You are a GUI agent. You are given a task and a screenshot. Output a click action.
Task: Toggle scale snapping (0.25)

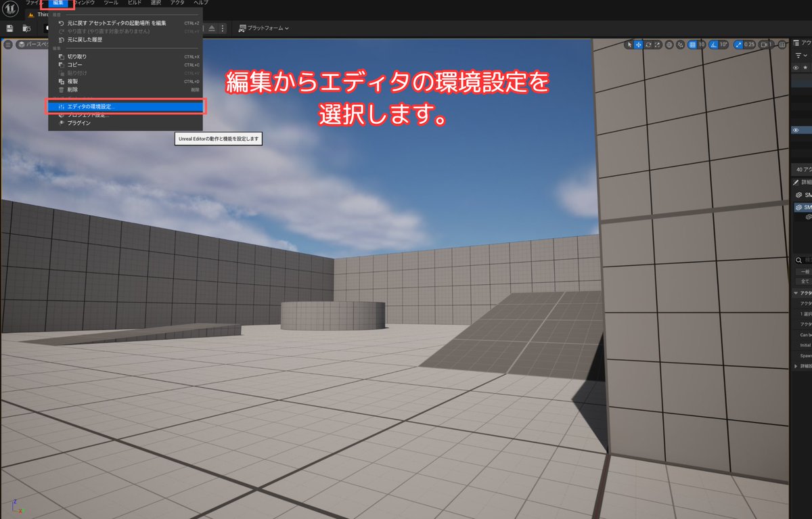tap(738, 45)
